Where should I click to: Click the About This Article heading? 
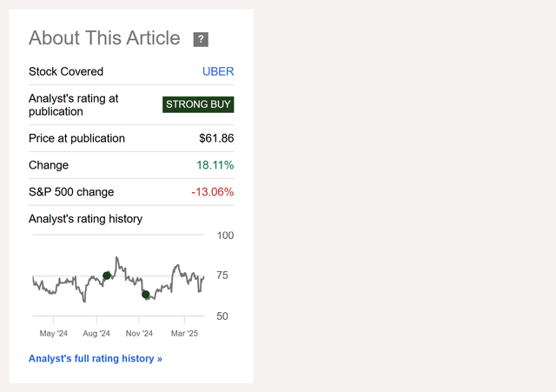coord(104,38)
